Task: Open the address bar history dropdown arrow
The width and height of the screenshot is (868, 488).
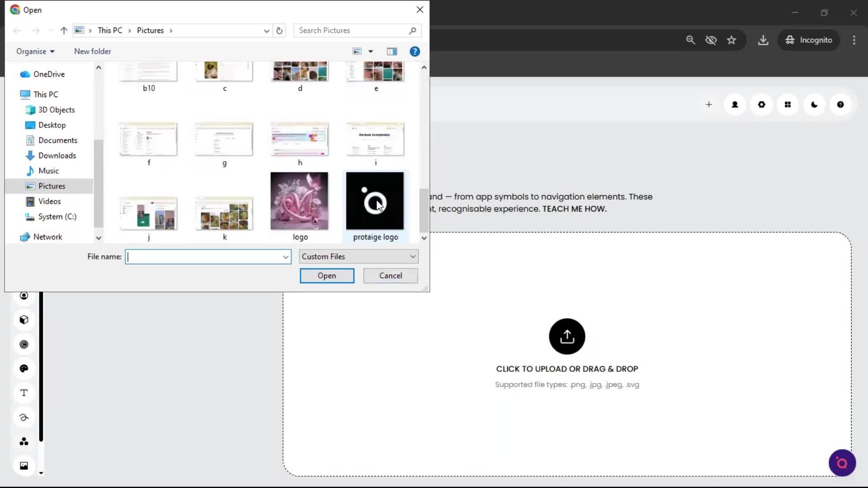Action: pos(266,30)
